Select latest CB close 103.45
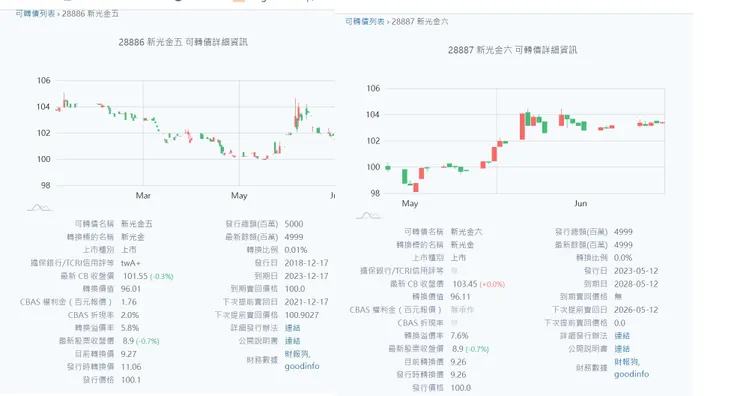The image size is (740, 396). 464,284
